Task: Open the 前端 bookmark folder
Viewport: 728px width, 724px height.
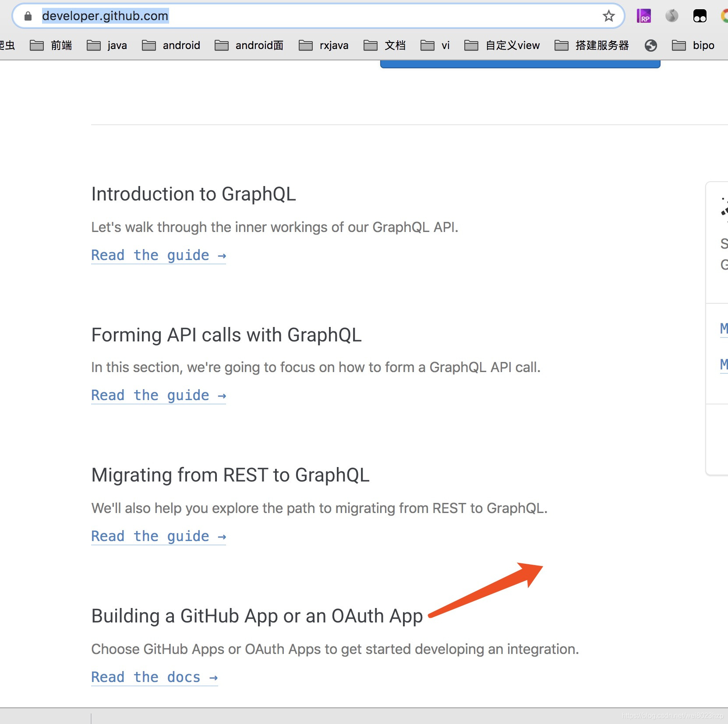Action: click(x=51, y=45)
